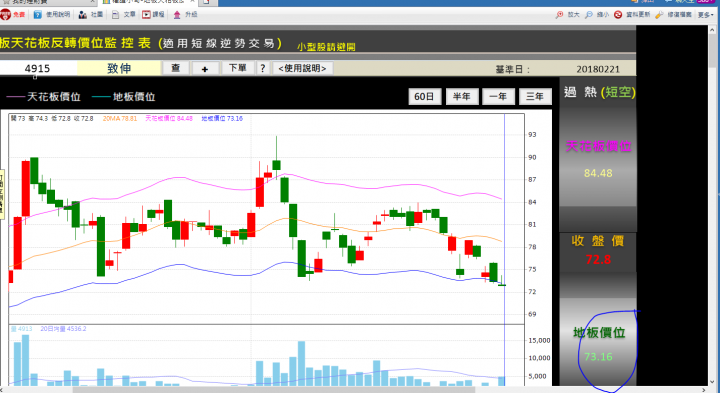Open the 社團 community icon
Image resolution: width=720 pixels, height=393 pixels.
(x=83, y=15)
